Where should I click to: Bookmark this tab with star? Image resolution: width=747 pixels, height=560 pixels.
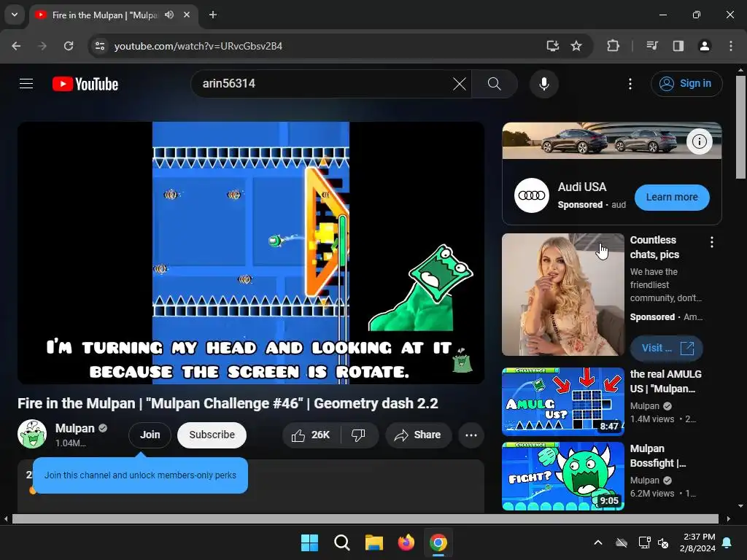click(576, 46)
